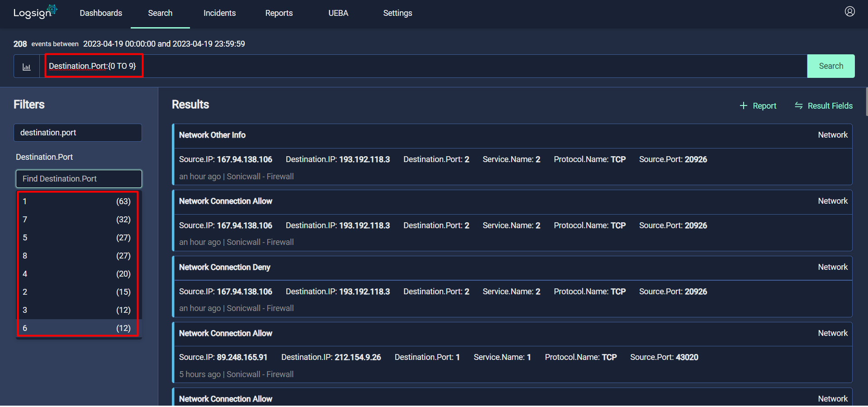This screenshot has height=407, width=868.
Task: Click Destination.IP 212.154.9.26 value
Action: 358,357
